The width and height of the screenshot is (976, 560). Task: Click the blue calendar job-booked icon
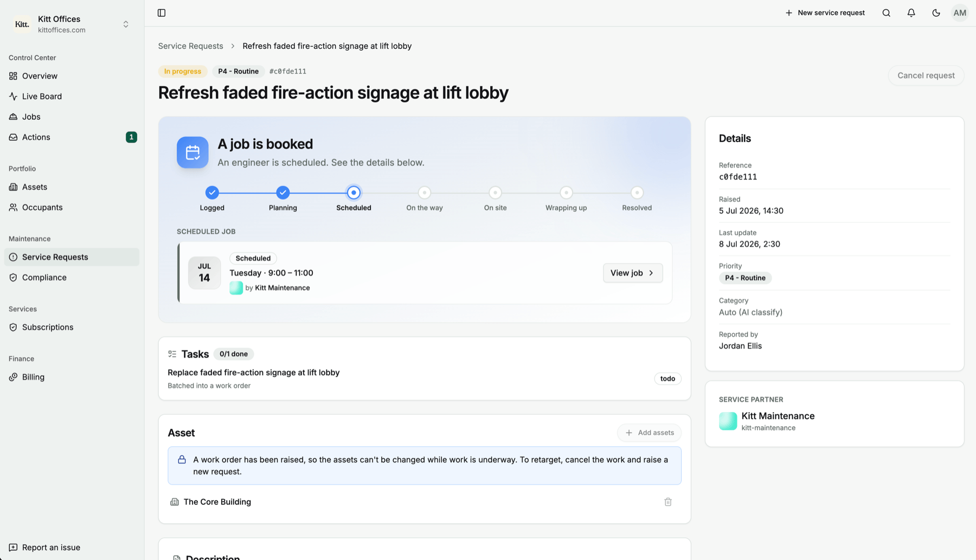pyautogui.click(x=192, y=152)
